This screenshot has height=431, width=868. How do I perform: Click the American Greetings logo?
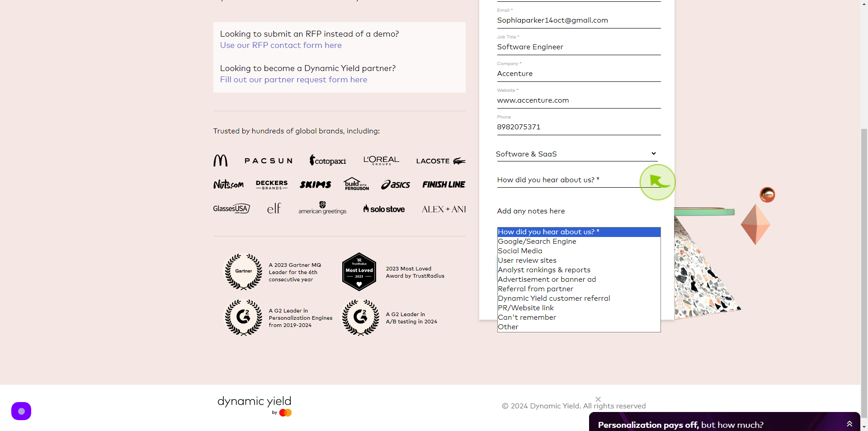coord(322,208)
